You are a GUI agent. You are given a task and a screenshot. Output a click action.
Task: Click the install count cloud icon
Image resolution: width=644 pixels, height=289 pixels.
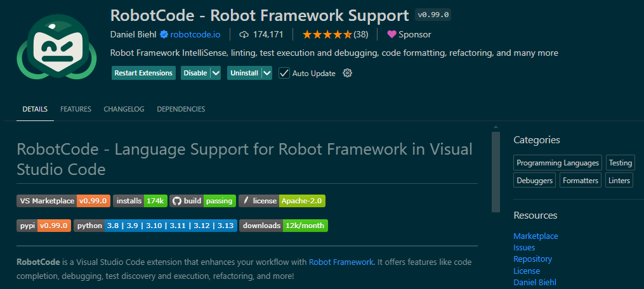[244, 34]
